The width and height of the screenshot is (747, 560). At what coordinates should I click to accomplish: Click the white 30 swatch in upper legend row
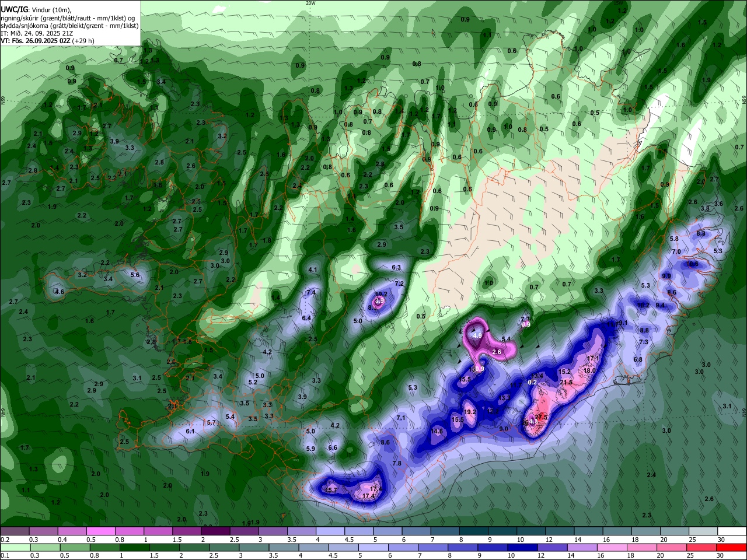tap(732, 531)
